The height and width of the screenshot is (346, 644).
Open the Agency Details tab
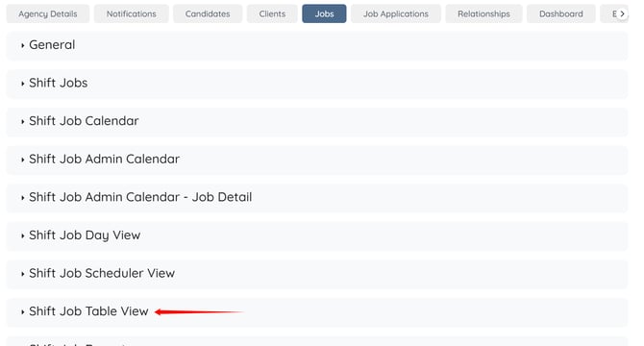(48, 13)
